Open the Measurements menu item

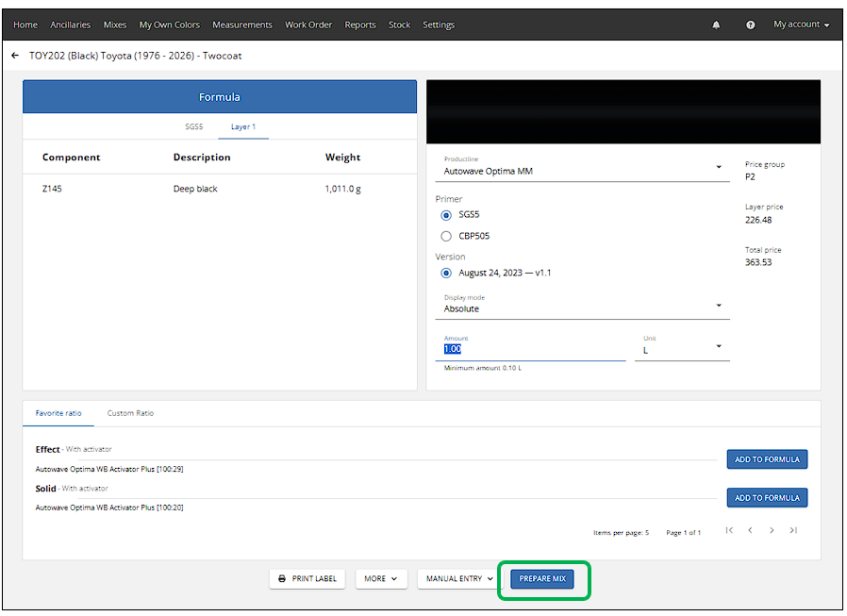pos(242,25)
